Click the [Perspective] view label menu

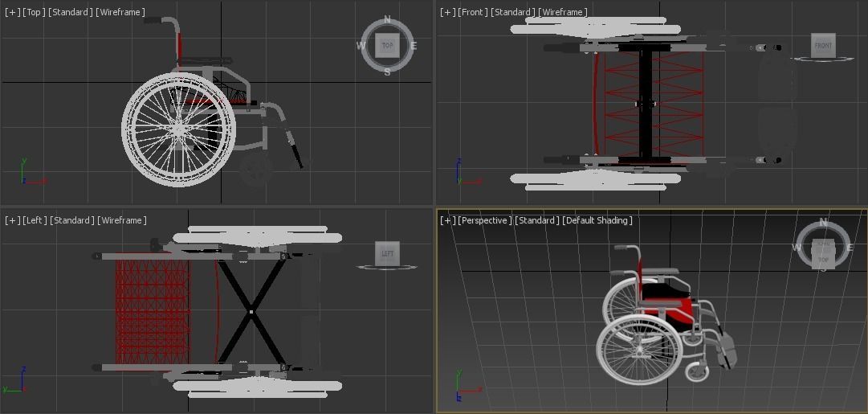point(485,220)
